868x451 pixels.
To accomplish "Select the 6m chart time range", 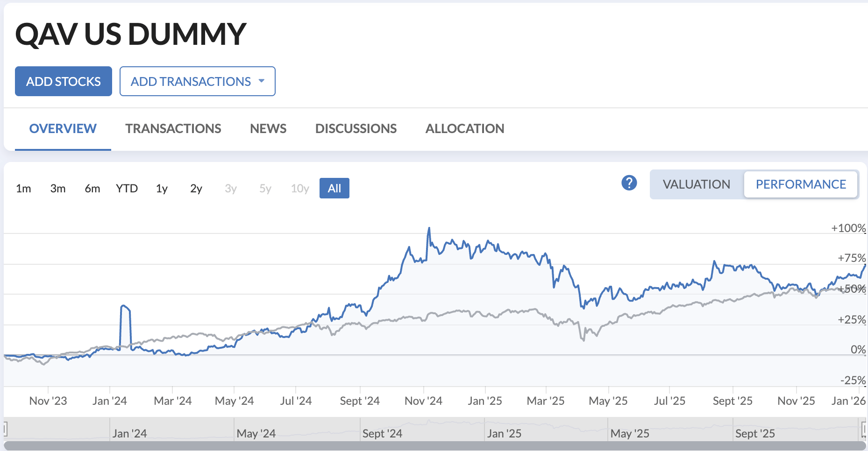I will pos(92,188).
